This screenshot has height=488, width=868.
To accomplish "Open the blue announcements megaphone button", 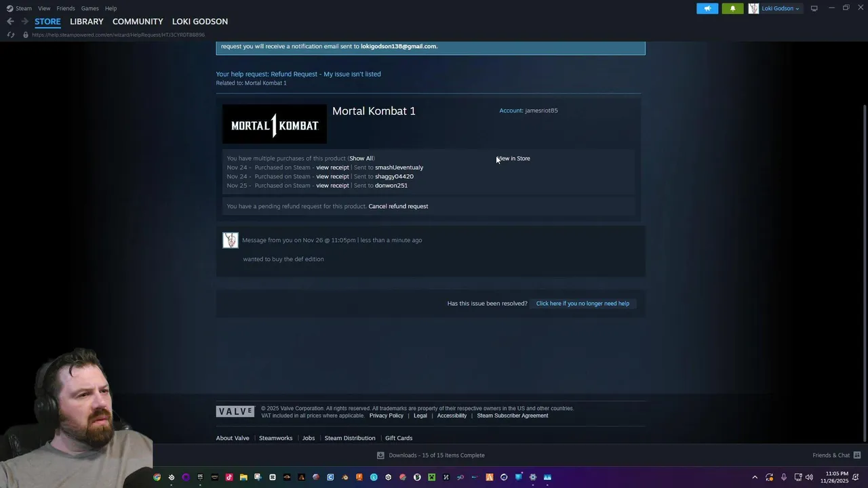I will (707, 8).
